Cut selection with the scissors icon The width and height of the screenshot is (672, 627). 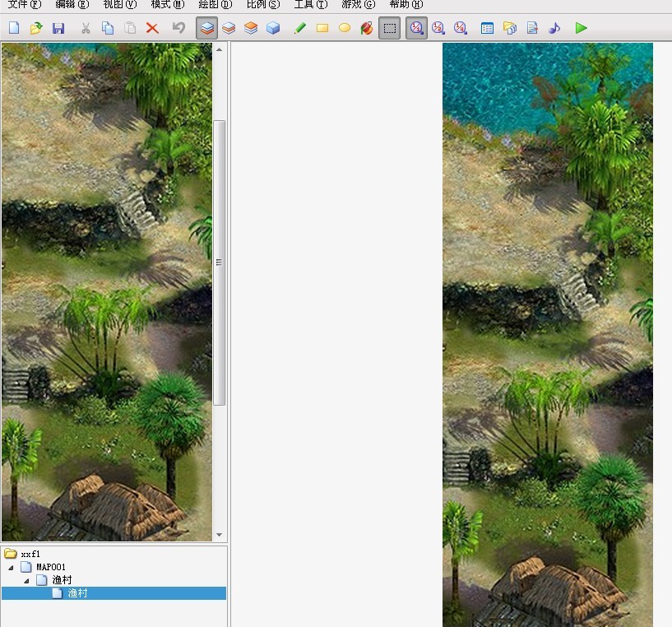coord(86,28)
